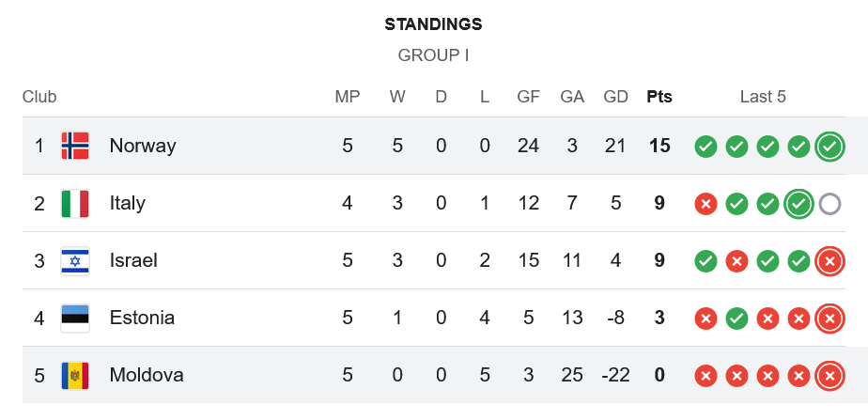Click Norway's most recent win icon
This screenshot has width=868, height=420.
[829, 147]
